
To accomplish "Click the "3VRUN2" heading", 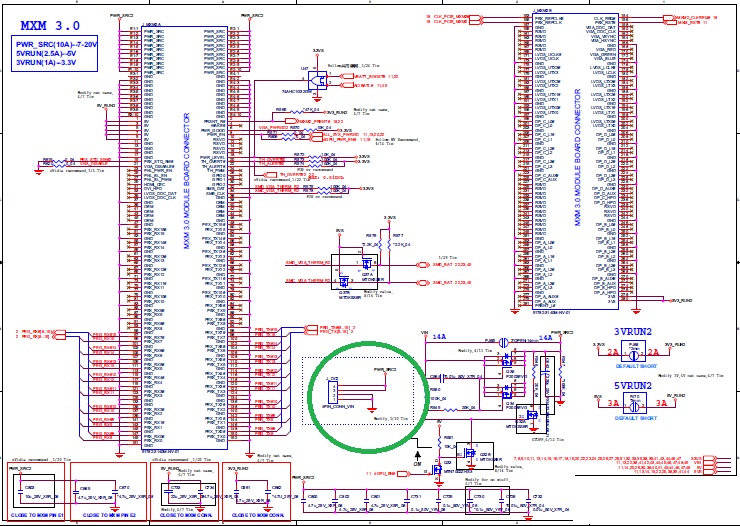I will click(x=632, y=332).
